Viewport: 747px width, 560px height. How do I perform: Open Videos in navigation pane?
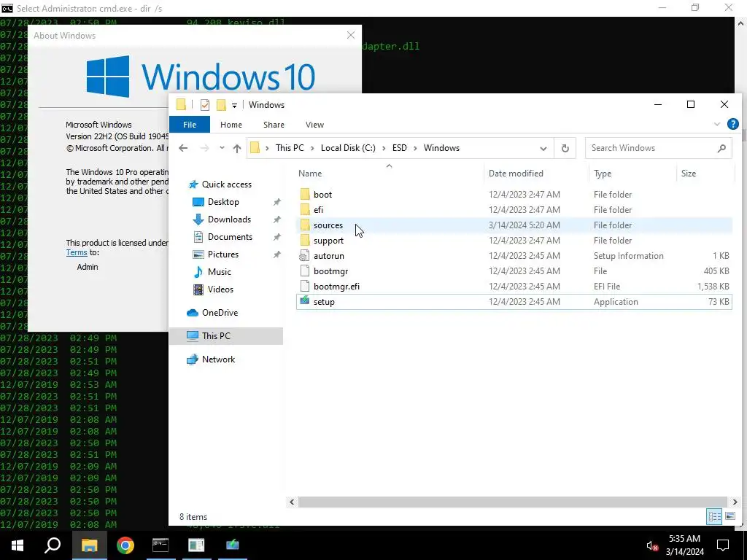coord(220,289)
